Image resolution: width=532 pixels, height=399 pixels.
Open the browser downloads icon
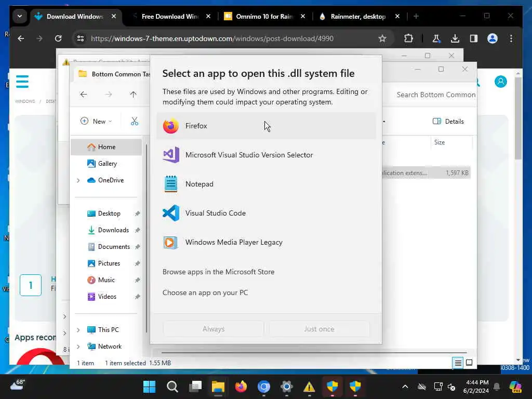pyautogui.click(x=455, y=38)
